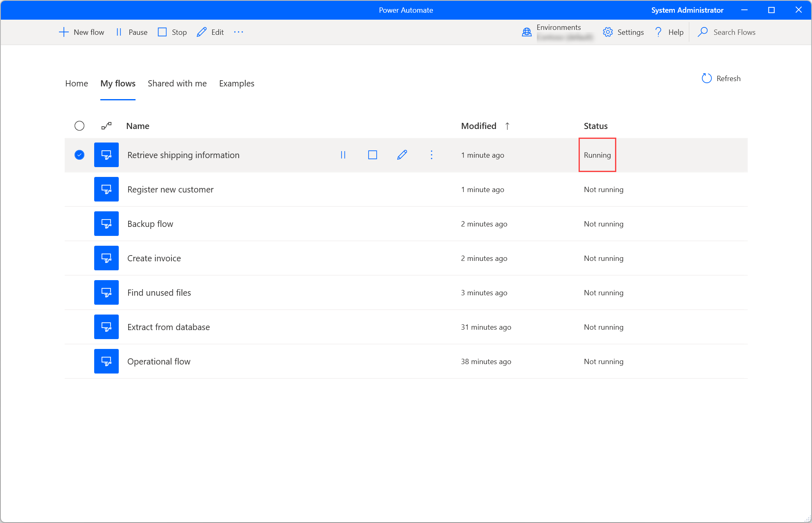Toggle the selection circle in the column header
This screenshot has height=523, width=812.
click(79, 125)
